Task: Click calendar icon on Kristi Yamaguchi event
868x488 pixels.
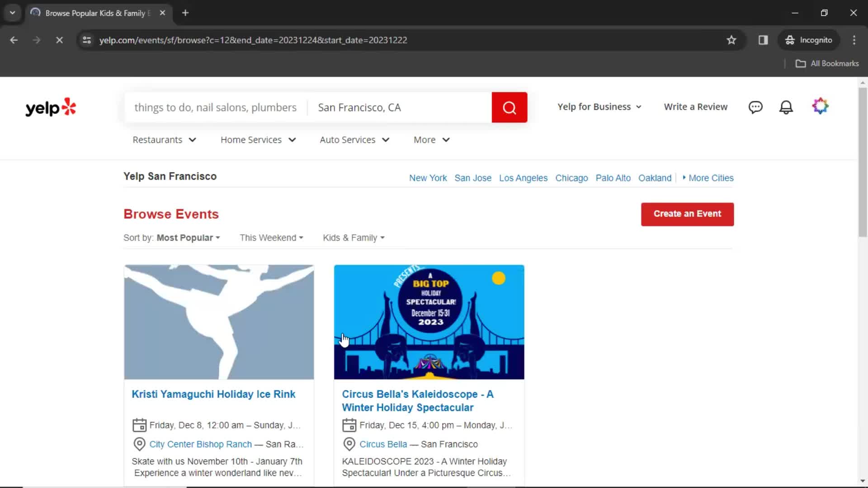Action: click(139, 425)
